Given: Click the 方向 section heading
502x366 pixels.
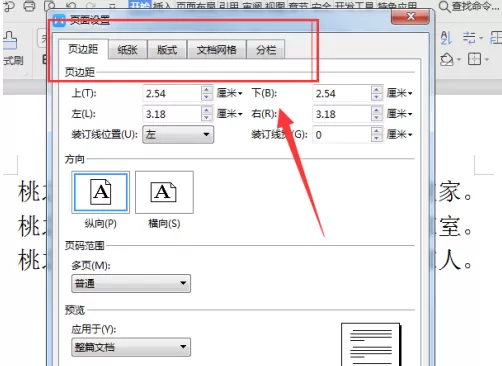Looking at the screenshot, I should click(75, 159).
